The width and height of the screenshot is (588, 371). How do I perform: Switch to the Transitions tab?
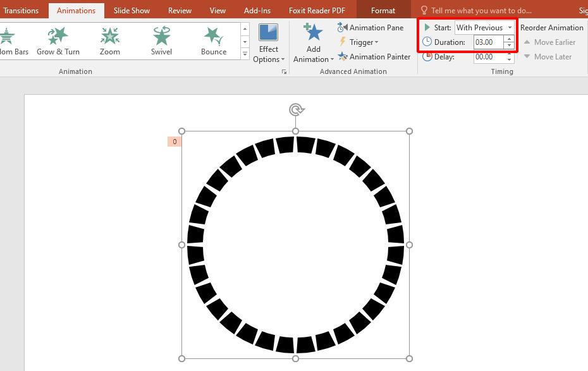(x=21, y=10)
